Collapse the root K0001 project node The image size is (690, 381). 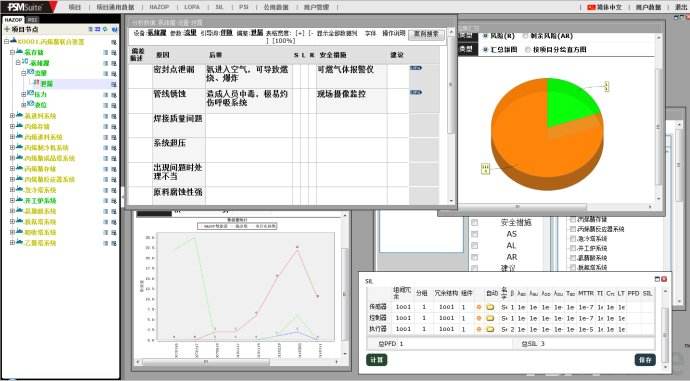[x=6, y=41]
